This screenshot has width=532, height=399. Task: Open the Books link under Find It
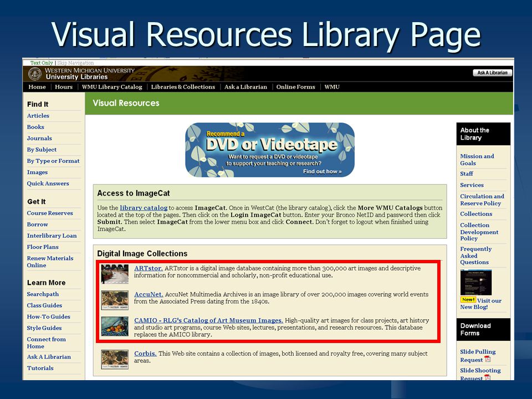(35, 127)
